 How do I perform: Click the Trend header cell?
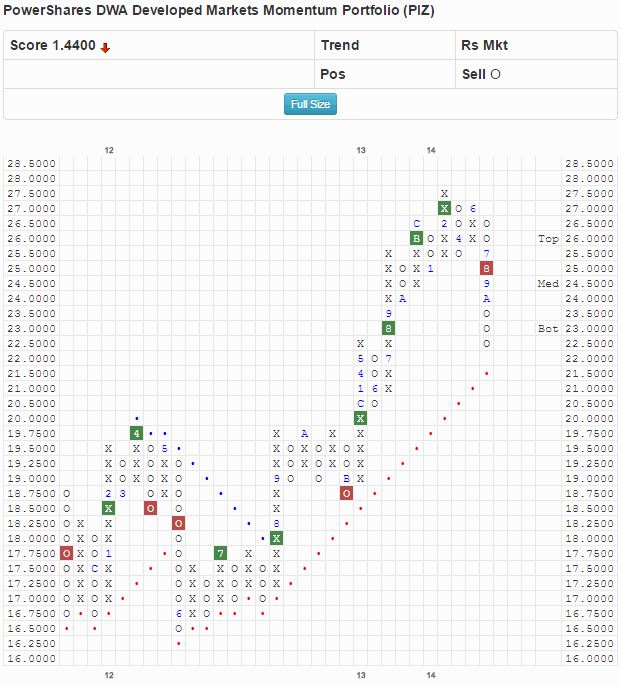click(x=339, y=45)
